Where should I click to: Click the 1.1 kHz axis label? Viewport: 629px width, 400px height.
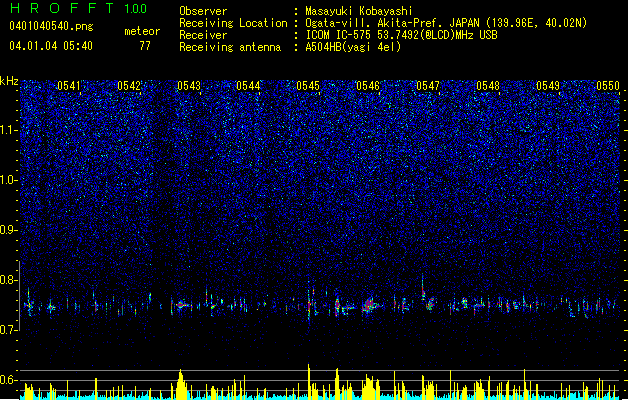pyautogui.click(x=9, y=130)
